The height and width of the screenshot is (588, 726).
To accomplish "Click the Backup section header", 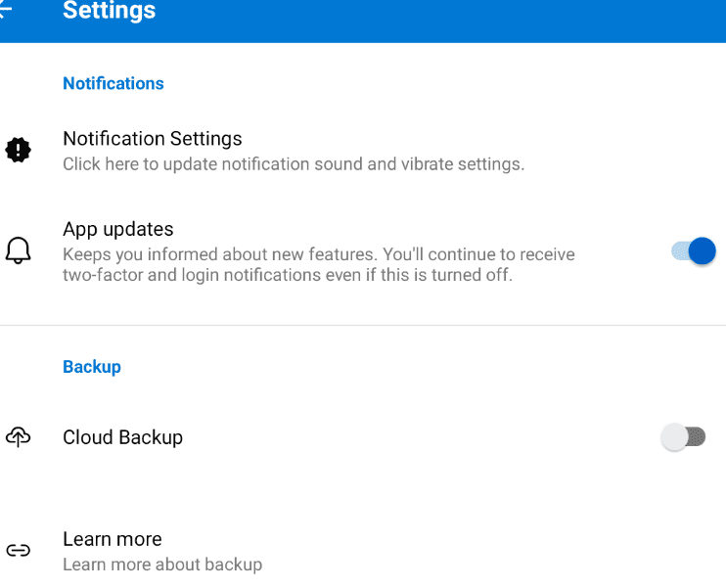I will 92,367.
